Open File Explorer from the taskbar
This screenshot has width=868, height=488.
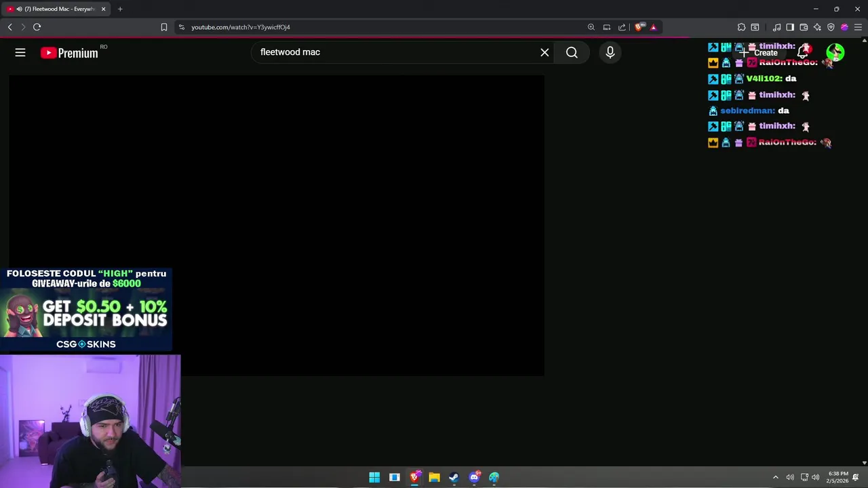(x=434, y=477)
